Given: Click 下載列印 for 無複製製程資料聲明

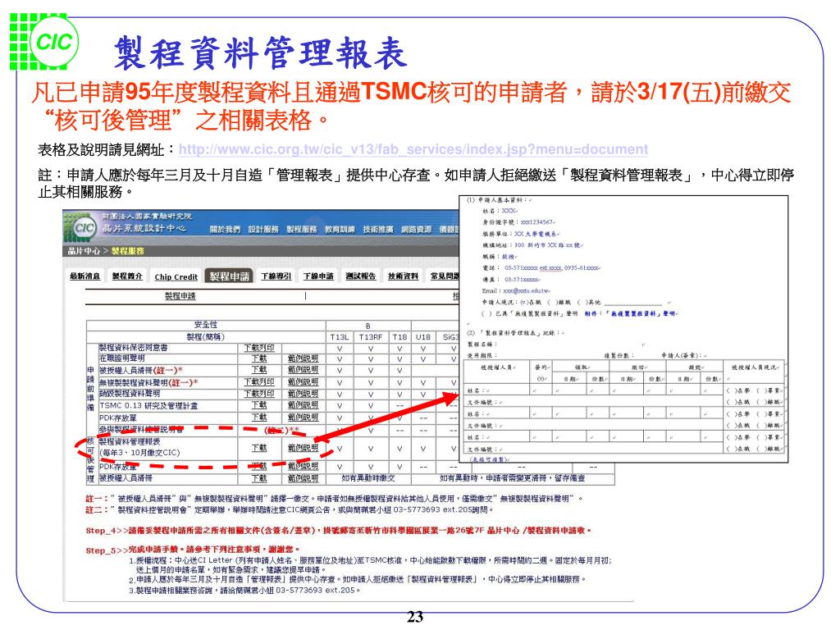Looking at the screenshot, I should click(x=258, y=382).
